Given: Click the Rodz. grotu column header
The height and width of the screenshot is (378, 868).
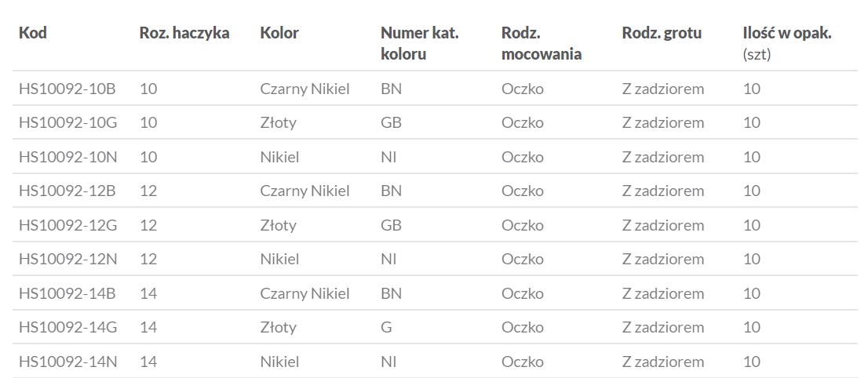Looking at the screenshot, I should point(662,33).
